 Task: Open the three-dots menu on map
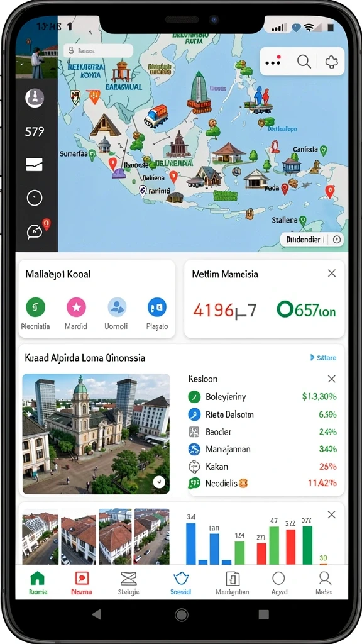click(x=273, y=62)
